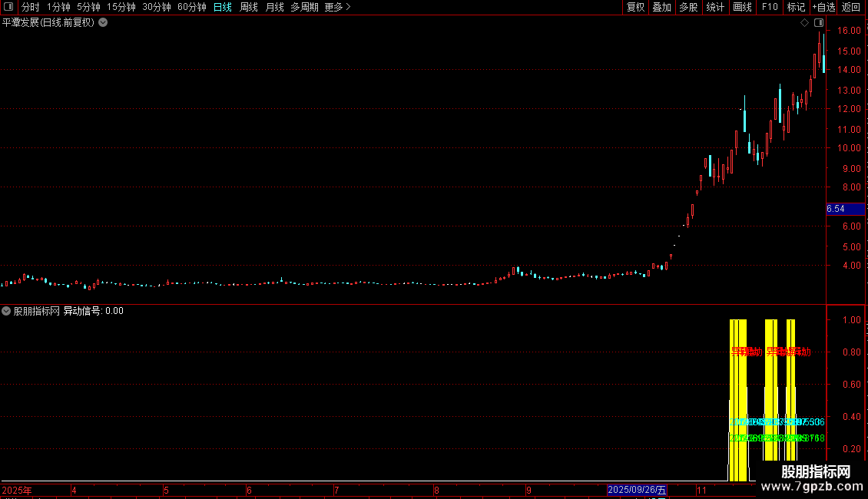Image resolution: width=868 pixels, height=499 pixels.
Task: Open the 复权 adjustment menu
Action: 635,7
